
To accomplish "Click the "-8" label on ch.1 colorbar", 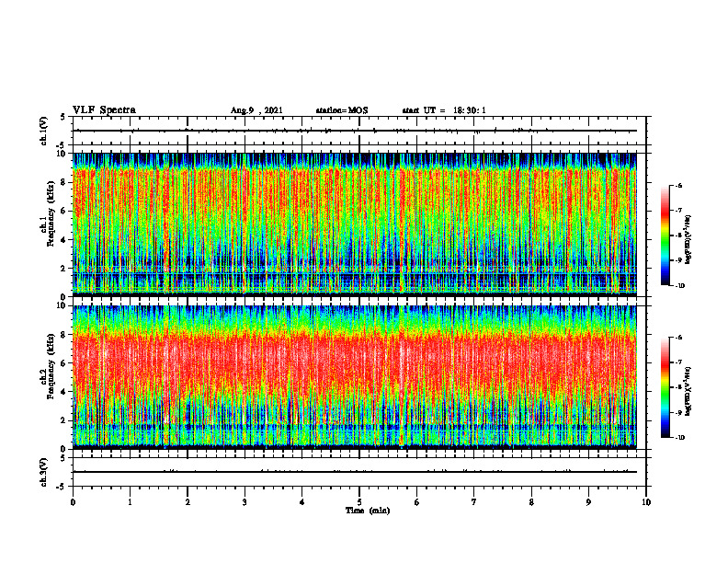I will tap(679, 236).
